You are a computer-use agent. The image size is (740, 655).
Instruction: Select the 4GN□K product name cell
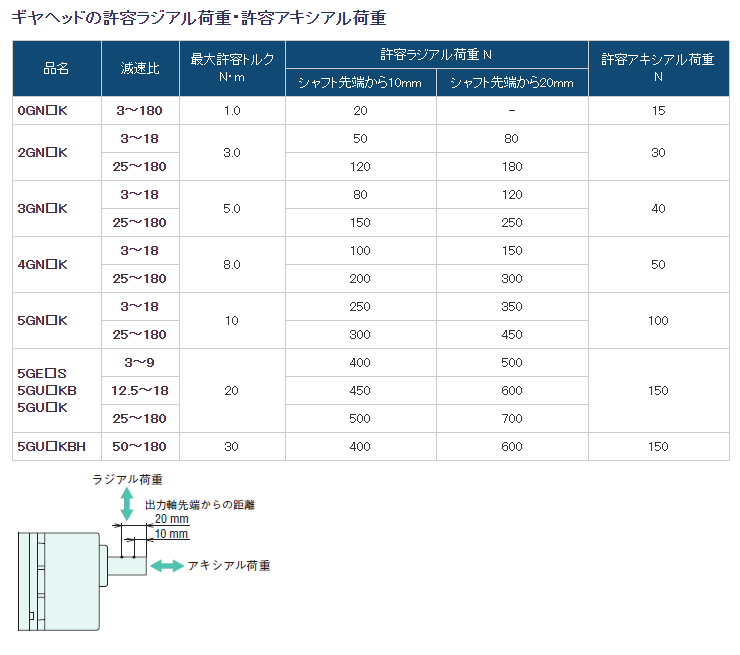pyautogui.click(x=44, y=264)
